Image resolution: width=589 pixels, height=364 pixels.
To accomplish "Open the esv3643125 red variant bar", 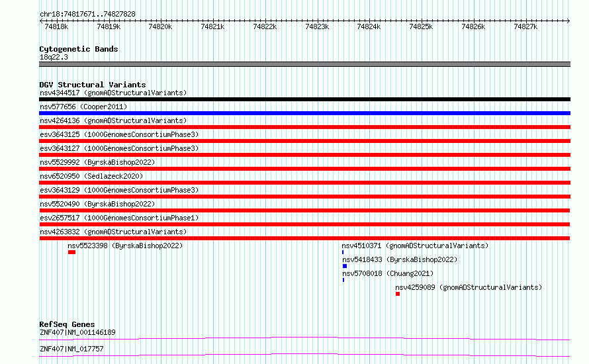I will pyautogui.click(x=304, y=141).
